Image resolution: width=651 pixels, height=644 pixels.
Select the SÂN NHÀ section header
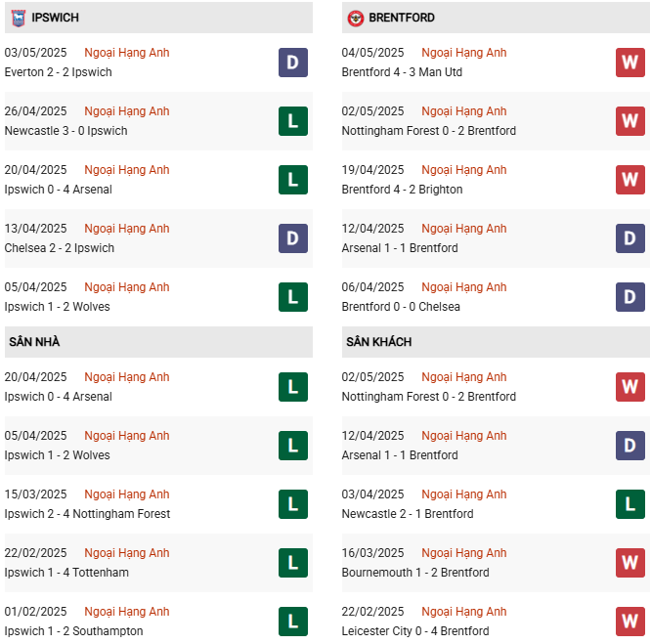[158, 342]
